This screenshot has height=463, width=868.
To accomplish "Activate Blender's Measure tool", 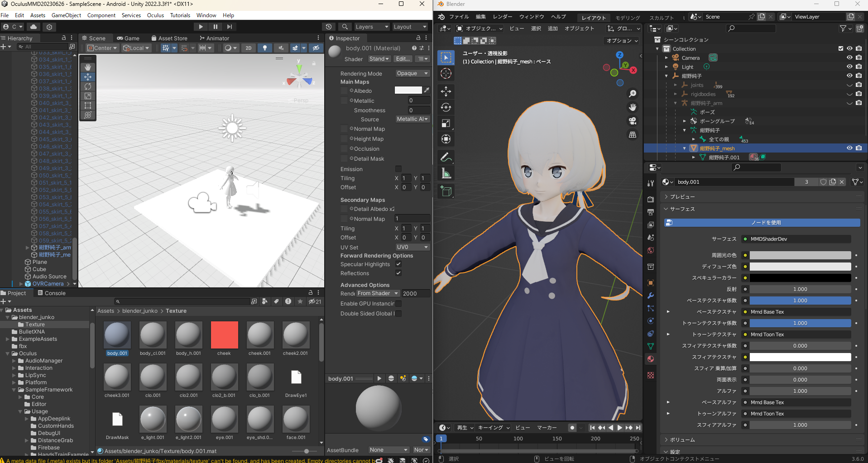I will 446,173.
